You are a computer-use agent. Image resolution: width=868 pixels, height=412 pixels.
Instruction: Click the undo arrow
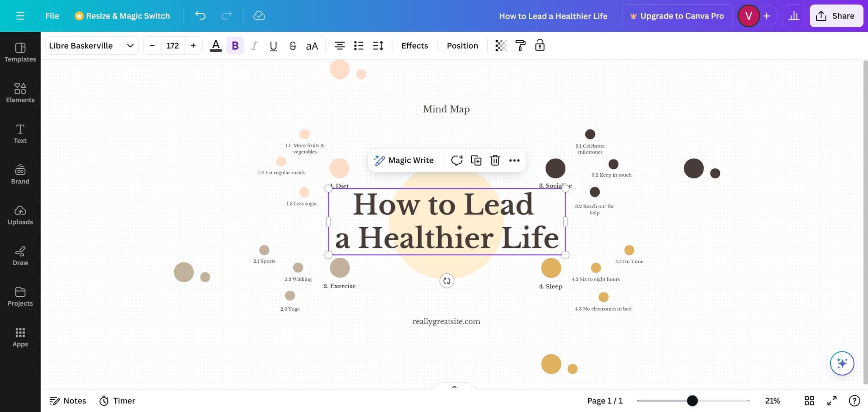coord(200,16)
